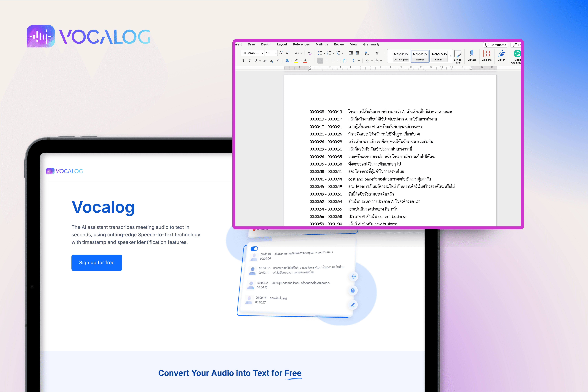Start Dictate microphone
Image resolution: width=588 pixels, height=392 pixels.
472,55
